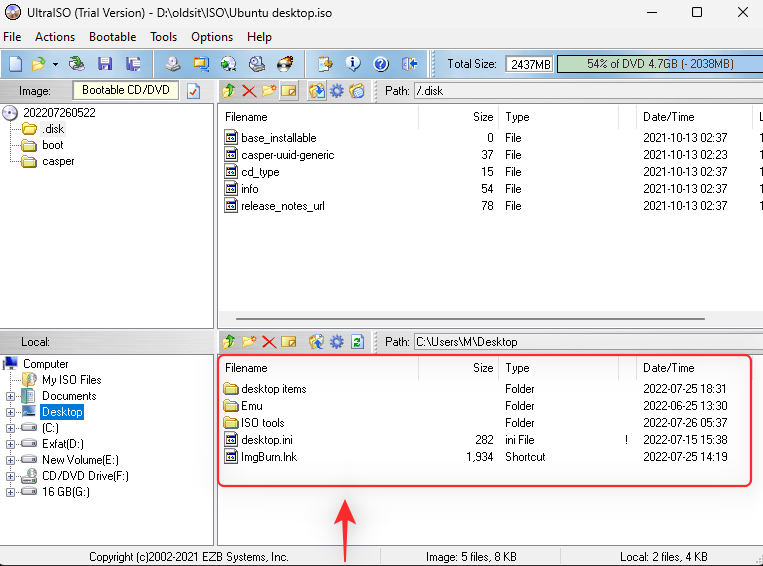Viewport: 763px width, 566px height.
Task: Click the Rename folder icon in the local pane toolbar
Action: 289,342
